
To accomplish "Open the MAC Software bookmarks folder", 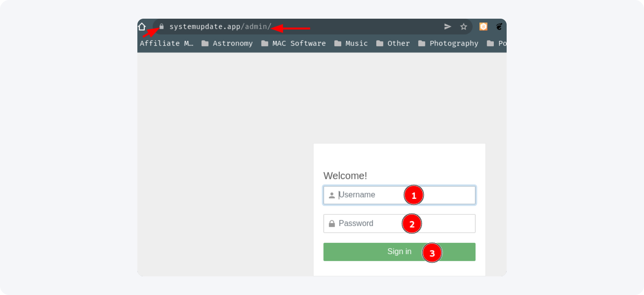I will click(293, 44).
